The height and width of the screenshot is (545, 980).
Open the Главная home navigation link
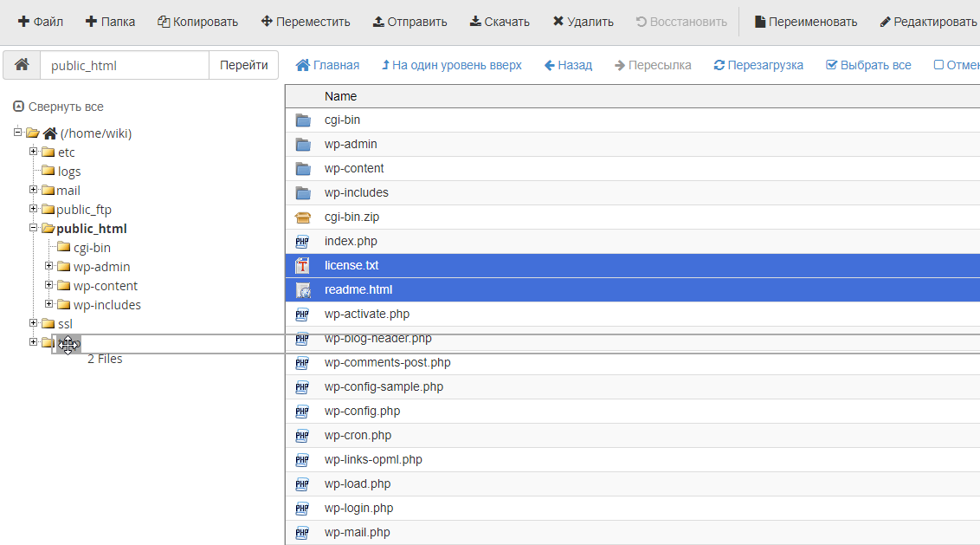coord(327,65)
